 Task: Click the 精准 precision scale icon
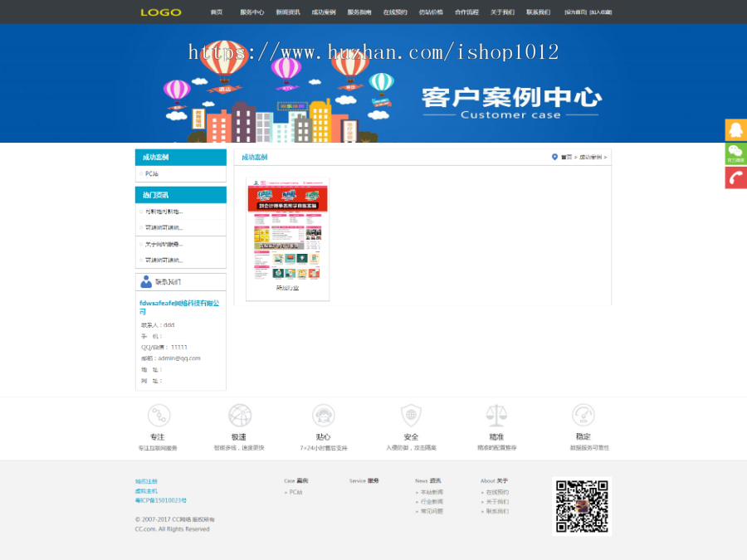[x=496, y=416]
